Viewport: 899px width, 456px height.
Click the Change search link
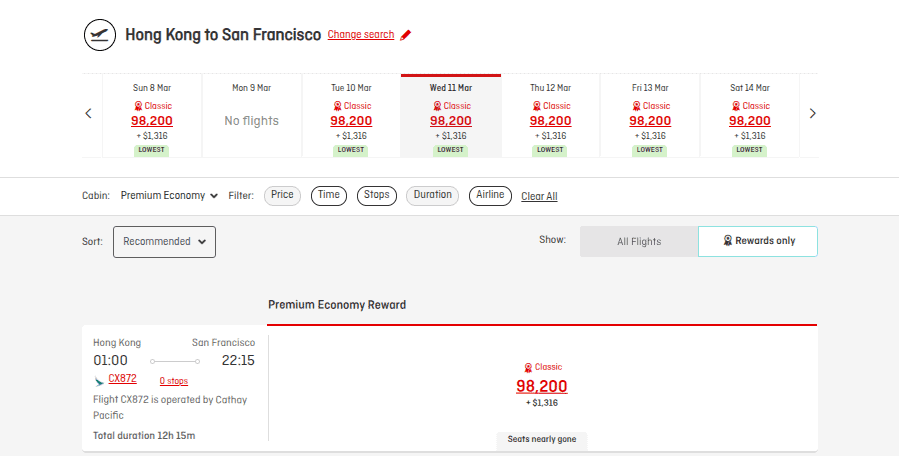click(x=361, y=34)
